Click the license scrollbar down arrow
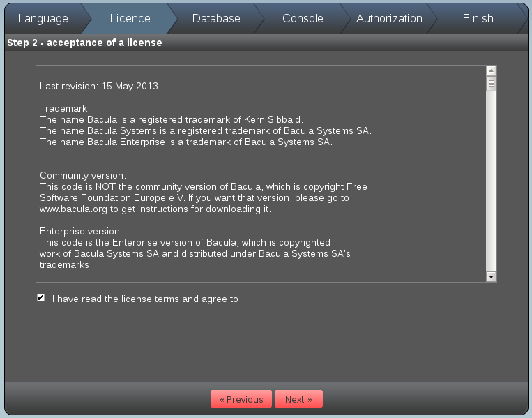532x418 pixels. pyautogui.click(x=491, y=277)
